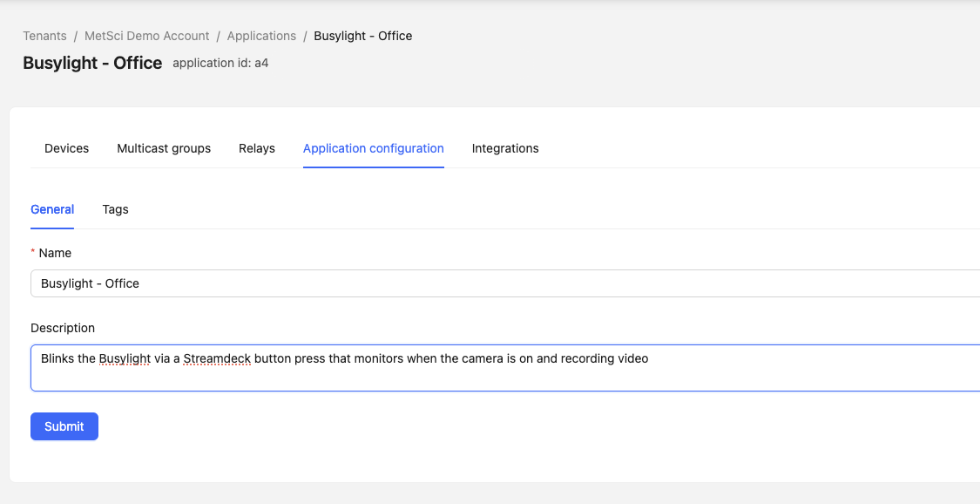Go to MetSci Demo Account breadcrumb
This screenshot has width=980, height=504.
tap(146, 36)
